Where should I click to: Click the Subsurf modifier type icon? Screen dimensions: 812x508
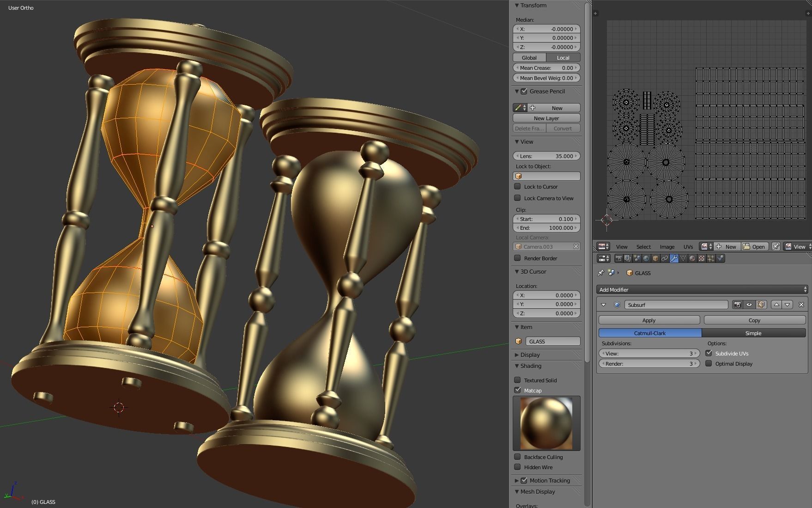click(617, 305)
